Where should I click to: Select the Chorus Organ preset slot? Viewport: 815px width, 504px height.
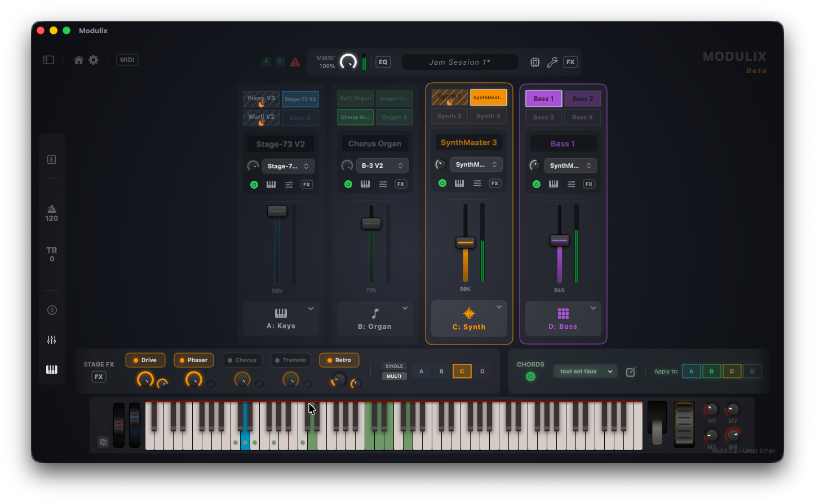pyautogui.click(x=356, y=117)
